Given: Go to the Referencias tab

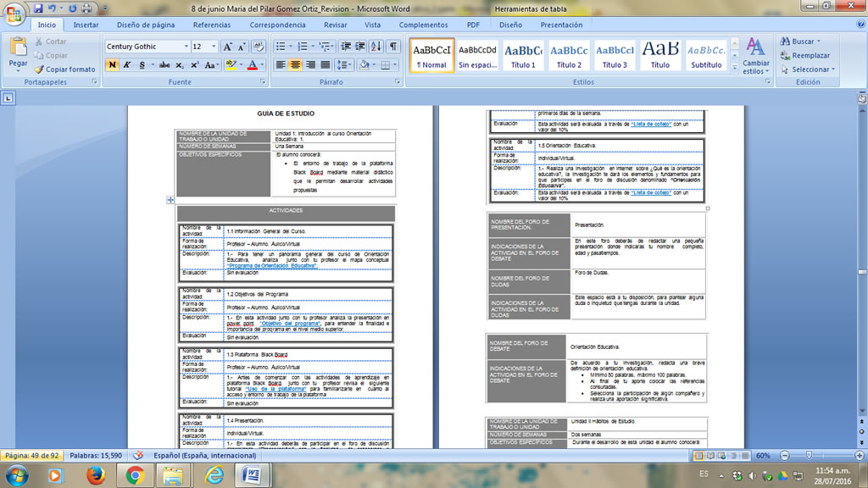Looking at the screenshot, I should click(x=211, y=25).
